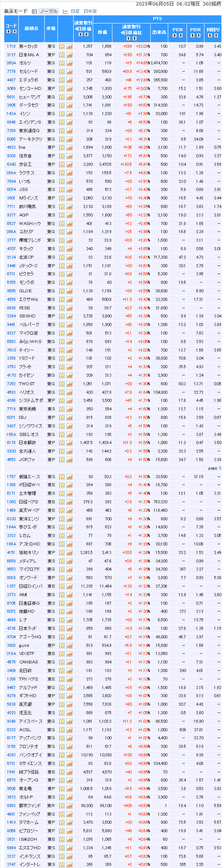
Task: Open chart icon for オルツ row
Action: pos(69,63)
